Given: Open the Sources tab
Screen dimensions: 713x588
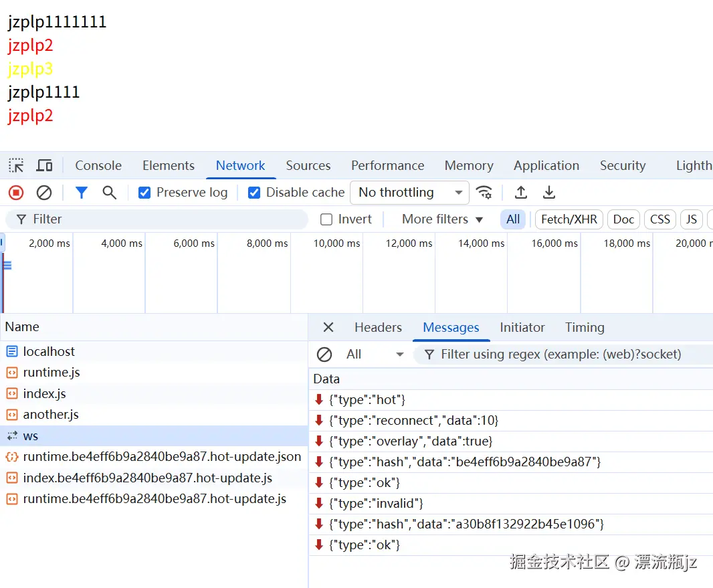Looking at the screenshot, I should point(308,165).
